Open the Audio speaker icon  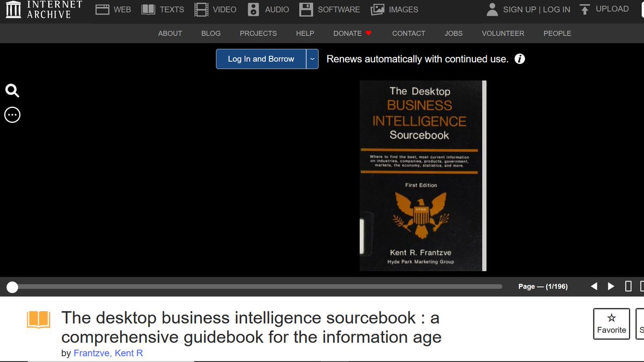tap(254, 9)
